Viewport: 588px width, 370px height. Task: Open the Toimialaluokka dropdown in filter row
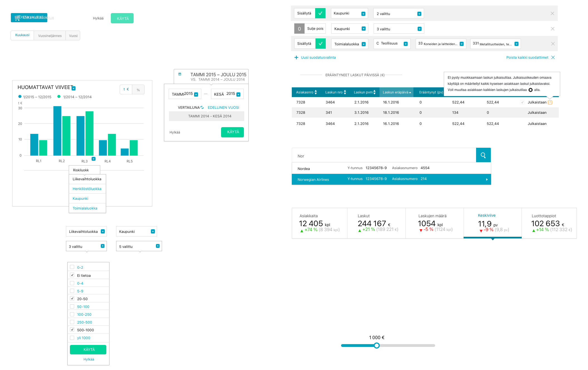pos(350,44)
